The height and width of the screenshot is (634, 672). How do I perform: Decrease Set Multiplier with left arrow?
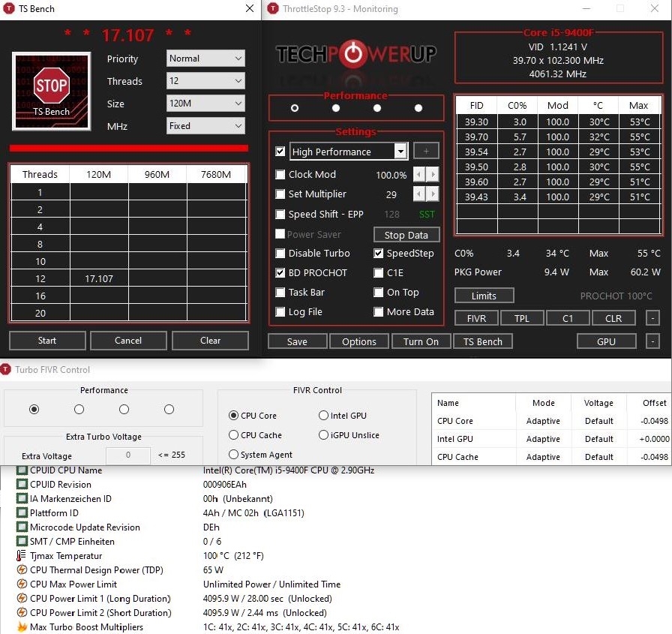pyautogui.click(x=419, y=194)
